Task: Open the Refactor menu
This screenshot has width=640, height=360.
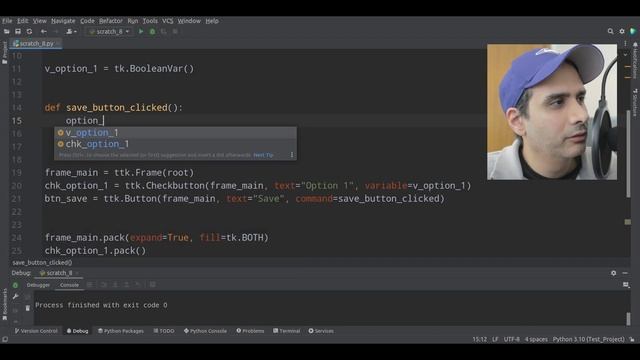Action: pyautogui.click(x=111, y=21)
